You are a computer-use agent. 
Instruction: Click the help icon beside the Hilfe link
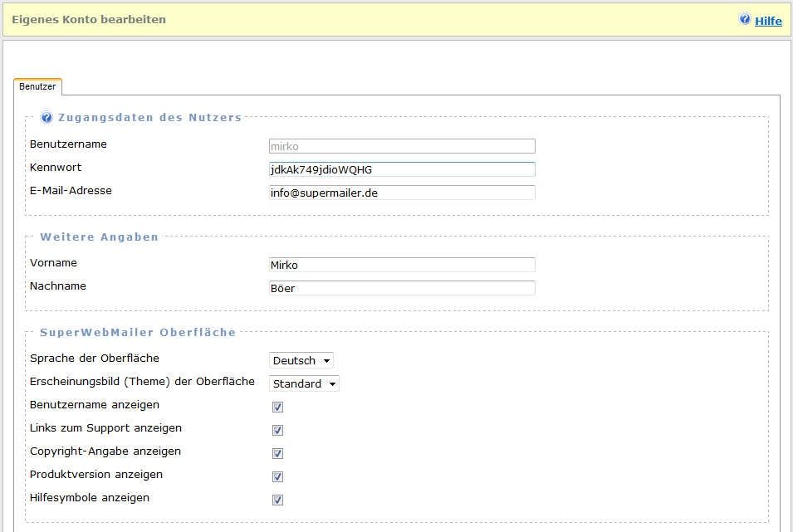745,19
